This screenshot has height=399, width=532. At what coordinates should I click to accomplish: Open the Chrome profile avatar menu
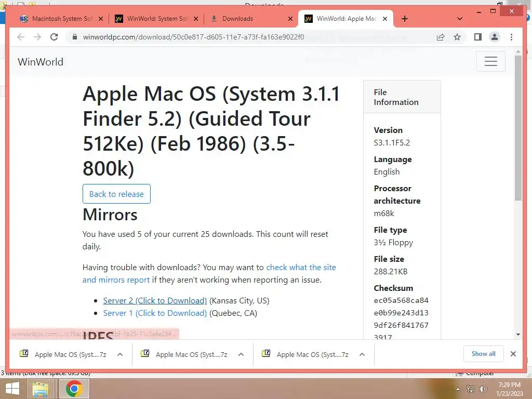click(495, 37)
